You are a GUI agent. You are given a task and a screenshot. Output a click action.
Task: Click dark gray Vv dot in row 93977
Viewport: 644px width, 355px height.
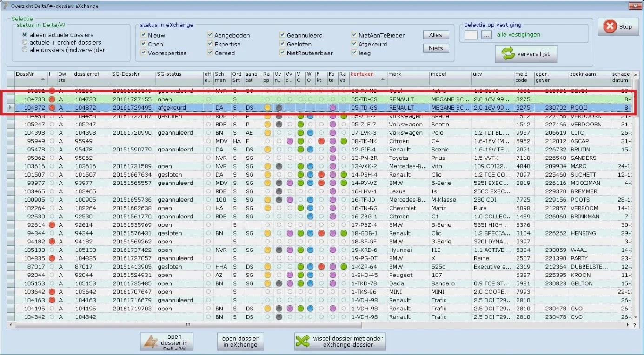click(x=279, y=183)
